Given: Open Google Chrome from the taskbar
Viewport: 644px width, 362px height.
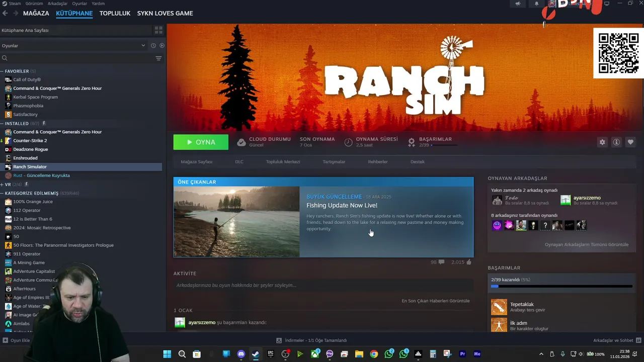Looking at the screenshot, I should click(374, 354).
